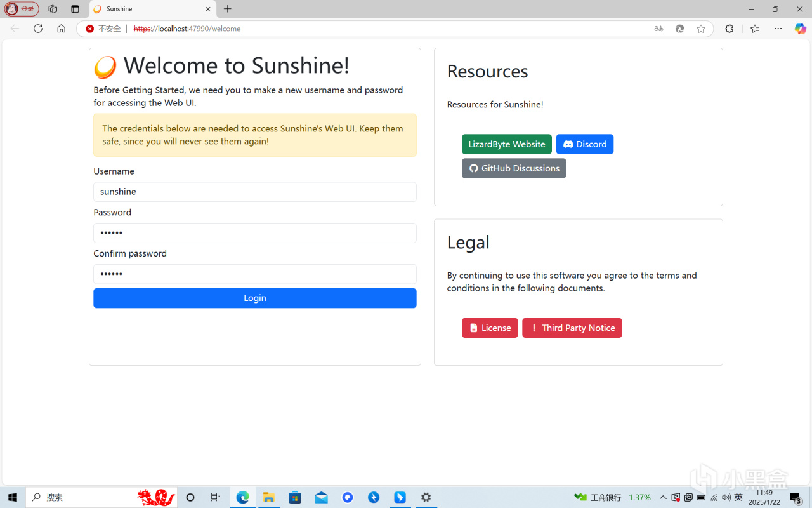Screen dimensions: 812x508
Task: Select the Sunshine tab
Action: (152, 9)
